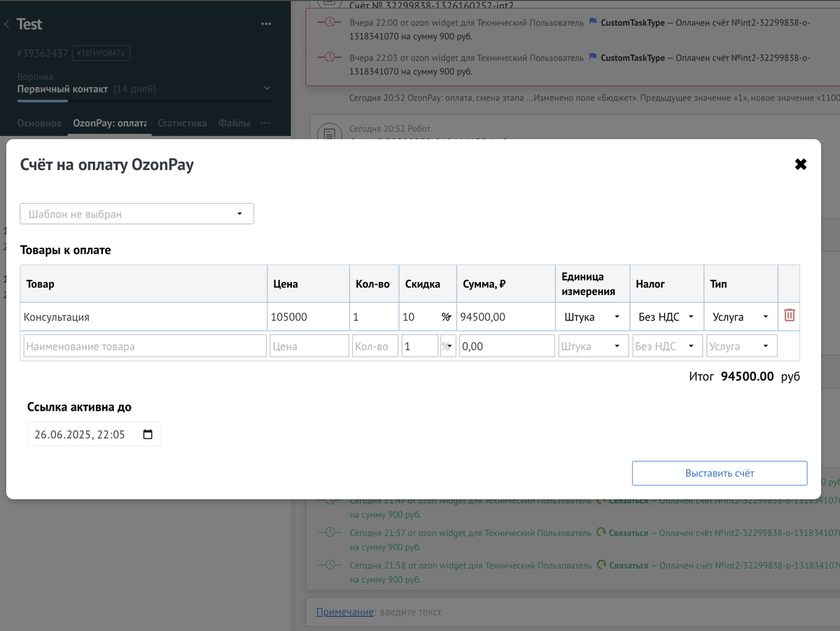The height and width of the screenshot is (631, 840).
Task: Edit quantity field in Консультация row
Action: (374, 317)
